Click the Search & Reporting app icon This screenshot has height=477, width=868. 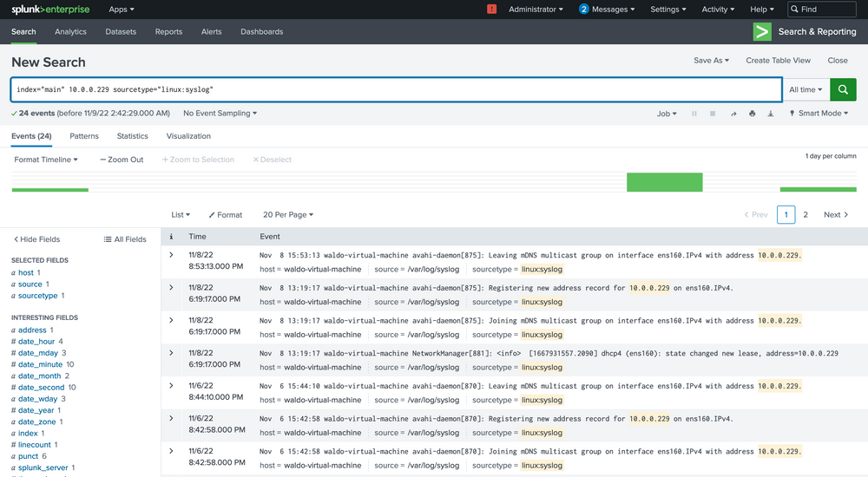[x=762, y=32]
